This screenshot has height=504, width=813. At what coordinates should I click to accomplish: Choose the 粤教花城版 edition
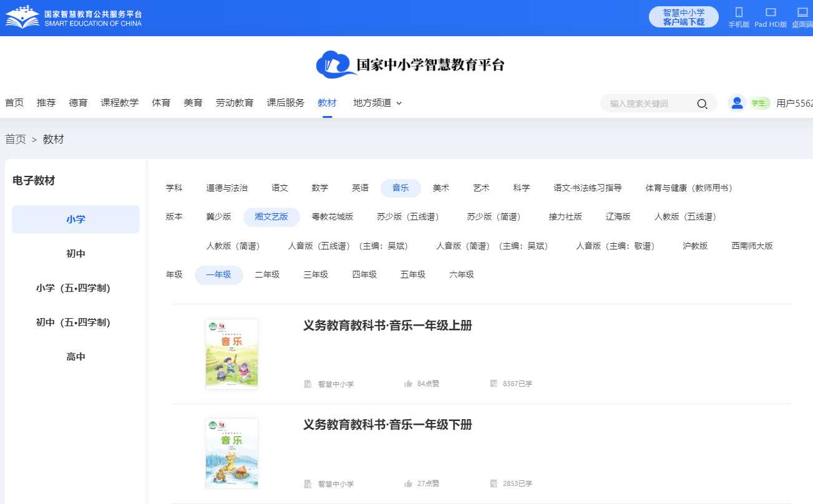click(x=332, y=217)
